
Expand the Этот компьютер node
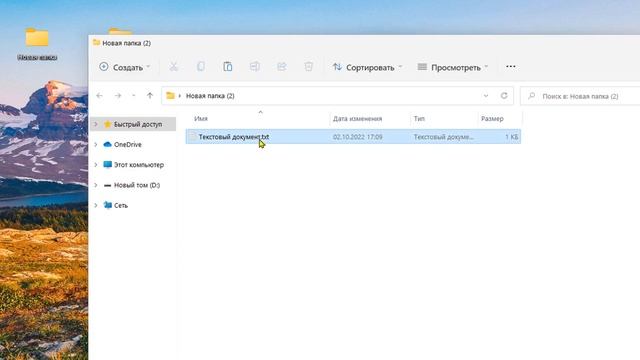96,165
